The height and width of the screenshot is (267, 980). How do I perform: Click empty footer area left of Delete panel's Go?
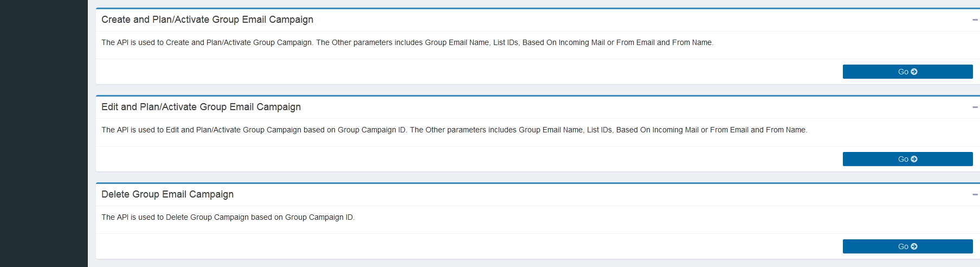pos(466,246)
